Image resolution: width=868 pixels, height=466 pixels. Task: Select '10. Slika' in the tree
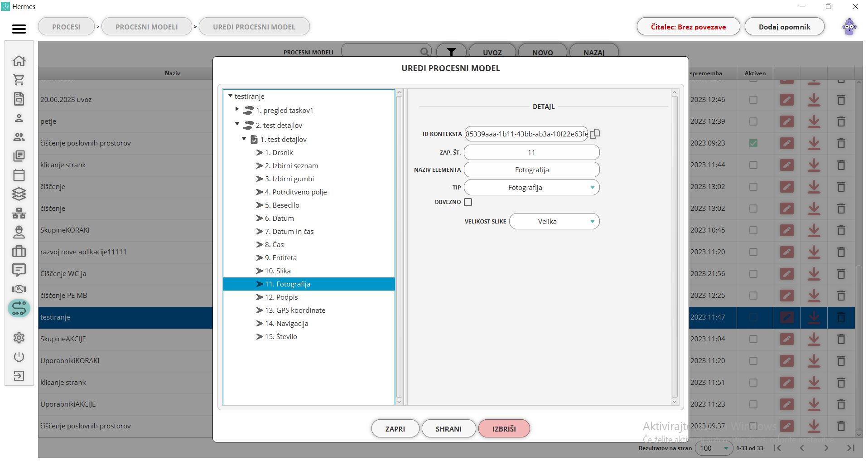point(278,271)
